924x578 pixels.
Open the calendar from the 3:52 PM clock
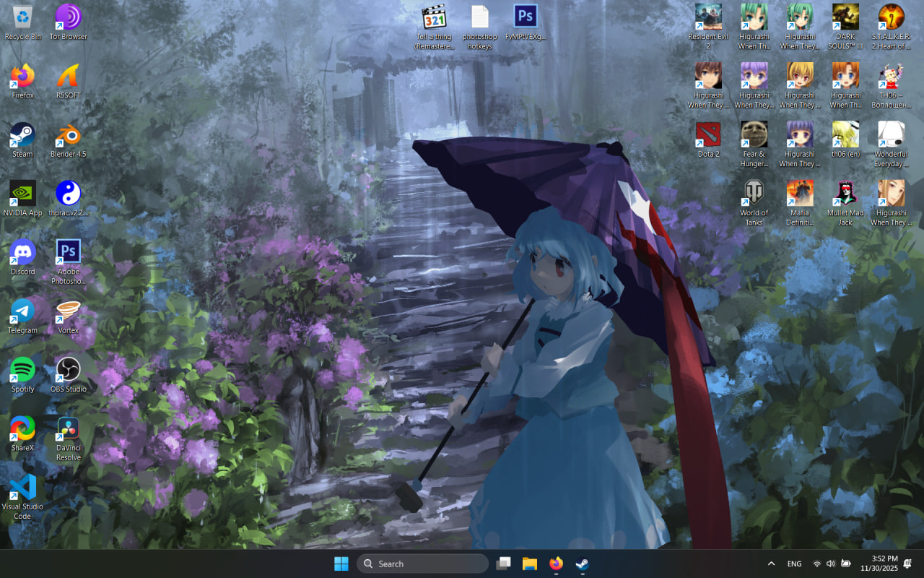(x=879, y=564)
